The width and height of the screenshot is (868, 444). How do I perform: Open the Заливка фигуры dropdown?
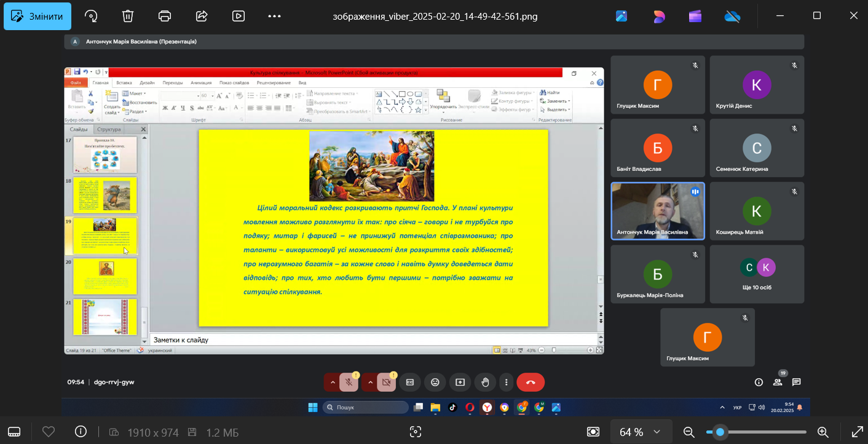(x=512, y=92)
